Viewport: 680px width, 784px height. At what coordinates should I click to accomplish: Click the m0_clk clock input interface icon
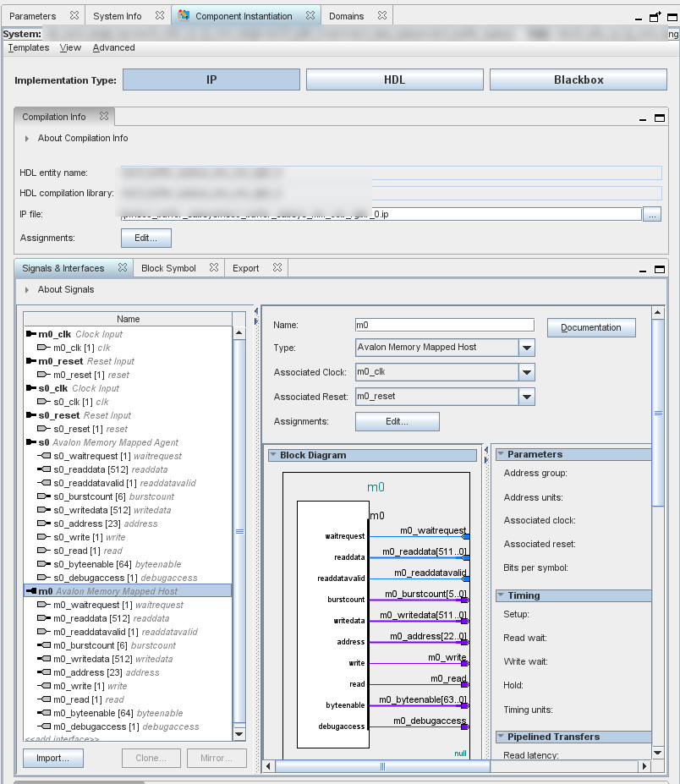tap(31, 334)
